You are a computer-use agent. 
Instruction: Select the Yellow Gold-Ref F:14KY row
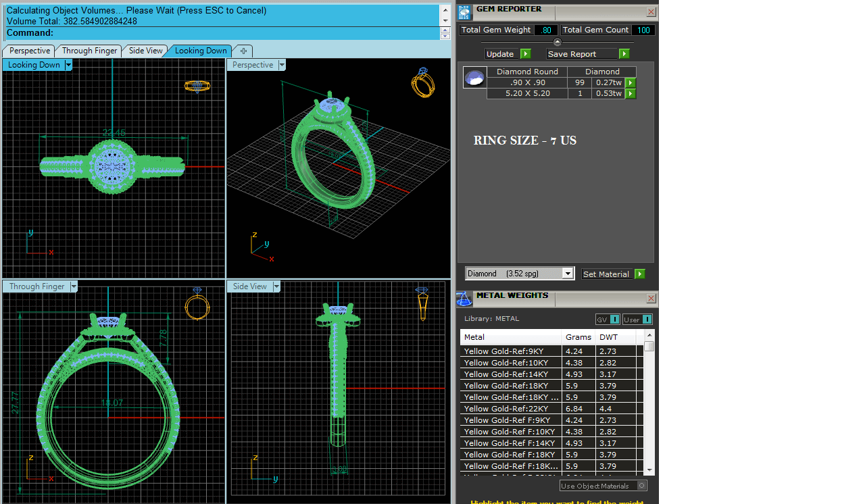click(x=551, y=443)
